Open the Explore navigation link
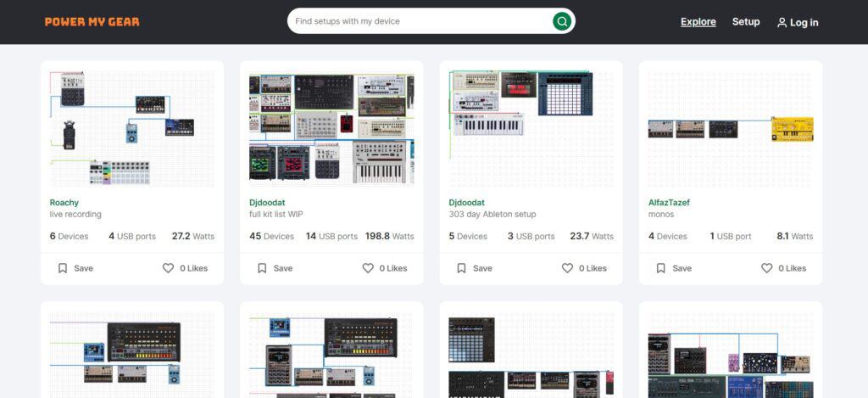 698,21
